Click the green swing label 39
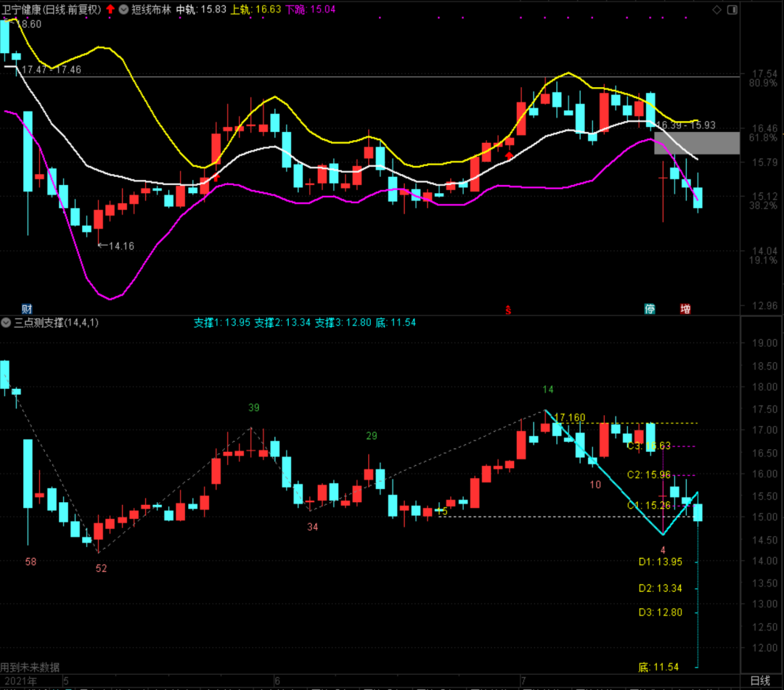This screenshot has height=690, width=784. coord(253,408)
